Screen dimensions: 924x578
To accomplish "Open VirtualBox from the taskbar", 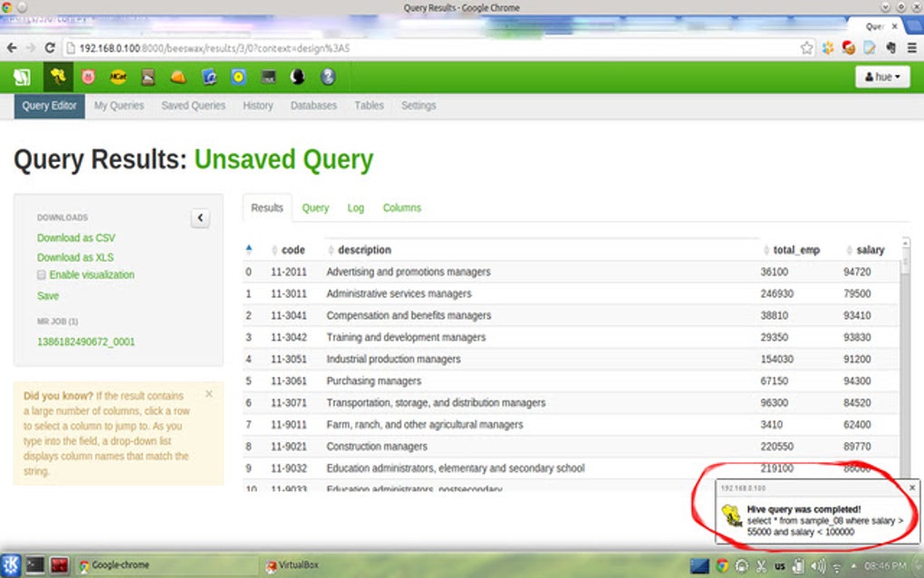I will pos(292,564).
